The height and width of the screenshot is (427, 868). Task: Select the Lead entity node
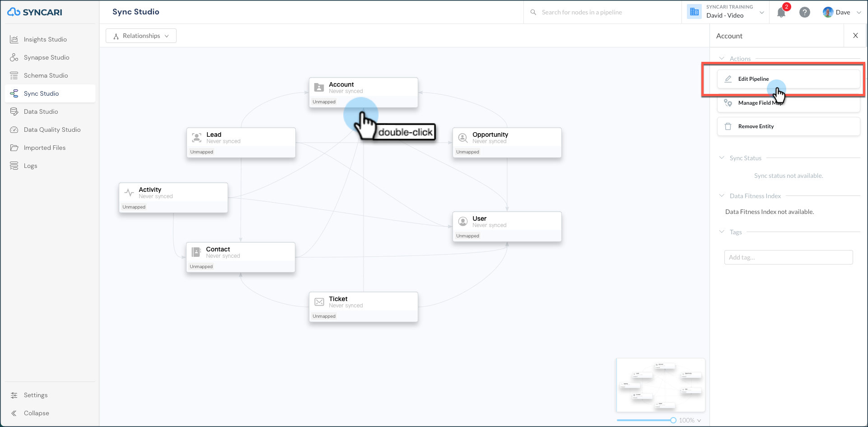click(x=241, y=143)
